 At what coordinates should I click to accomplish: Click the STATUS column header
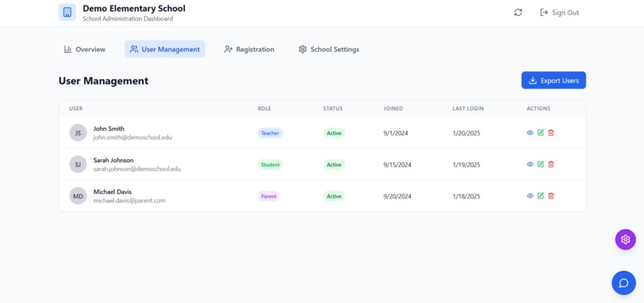tap(332, 109)
